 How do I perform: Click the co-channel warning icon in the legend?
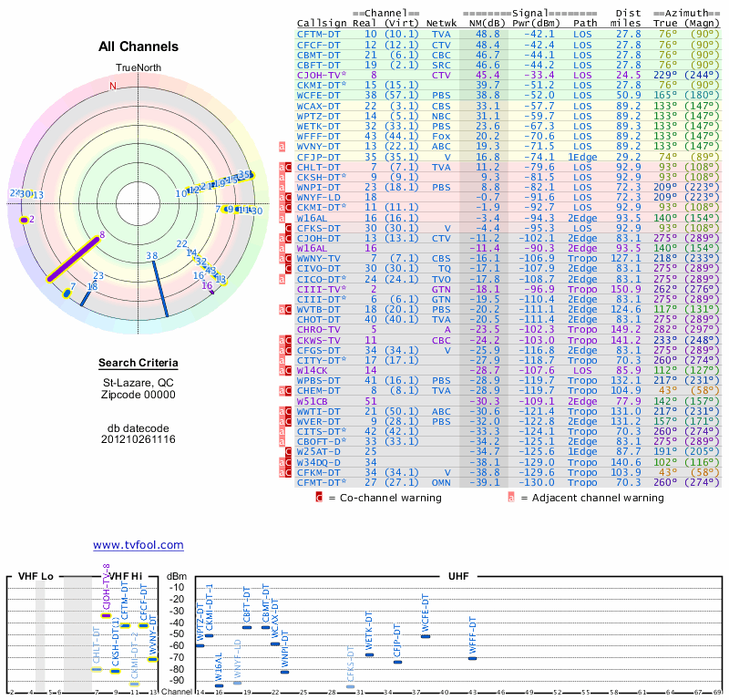[x=319, y=498]
